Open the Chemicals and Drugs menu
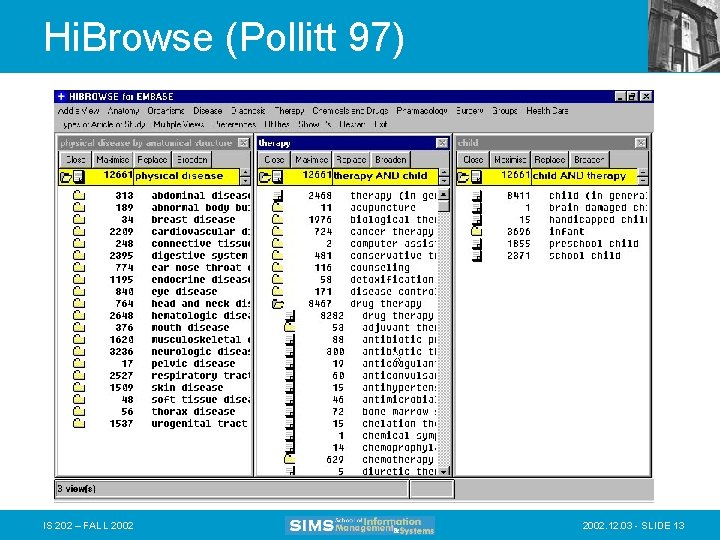720x540 pixels. 350,111
